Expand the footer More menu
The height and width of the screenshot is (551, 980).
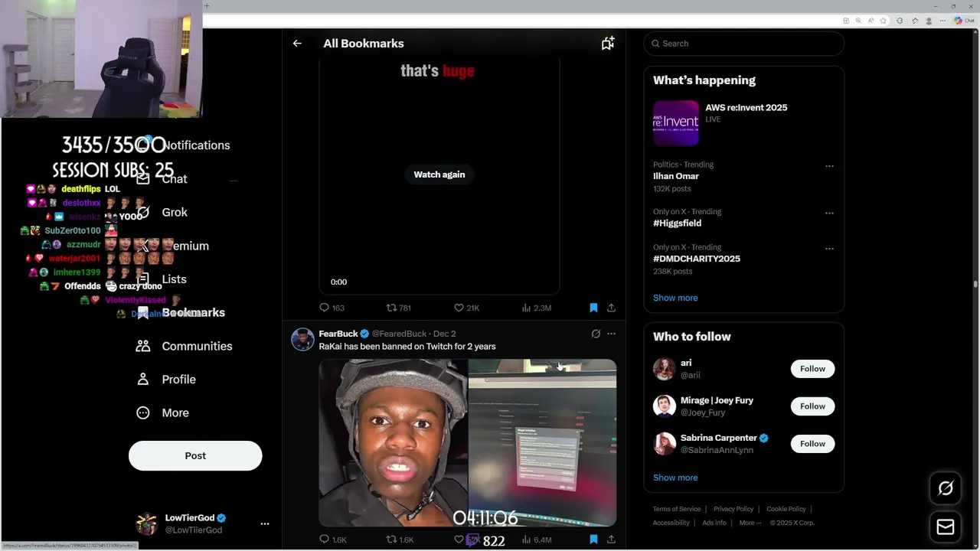(x=750, y=523)
